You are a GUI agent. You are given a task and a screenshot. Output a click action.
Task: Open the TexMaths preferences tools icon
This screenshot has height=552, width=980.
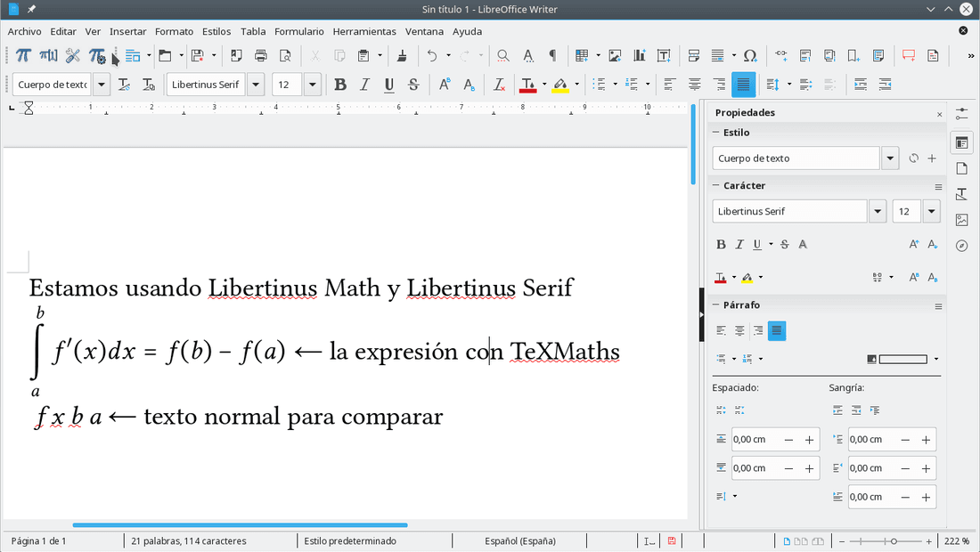pyautogui.click(x=72, y=55)
